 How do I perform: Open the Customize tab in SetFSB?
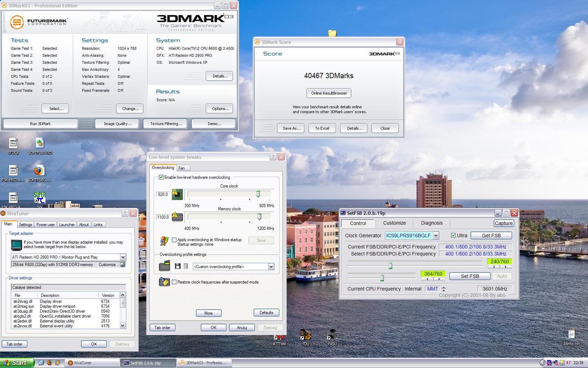tap(394, 223)
